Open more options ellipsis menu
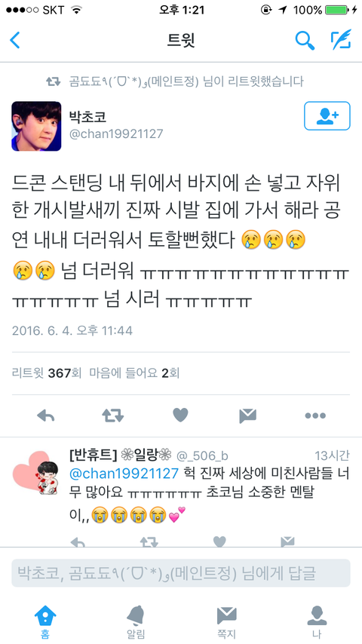362x644 pixels. tap(315, 416)
